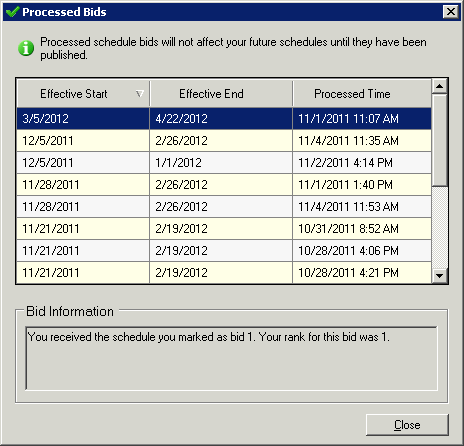This screenshot has height=446, width=464.
Task: Click the green checkmark title bar icon
Action: [13, 12]
